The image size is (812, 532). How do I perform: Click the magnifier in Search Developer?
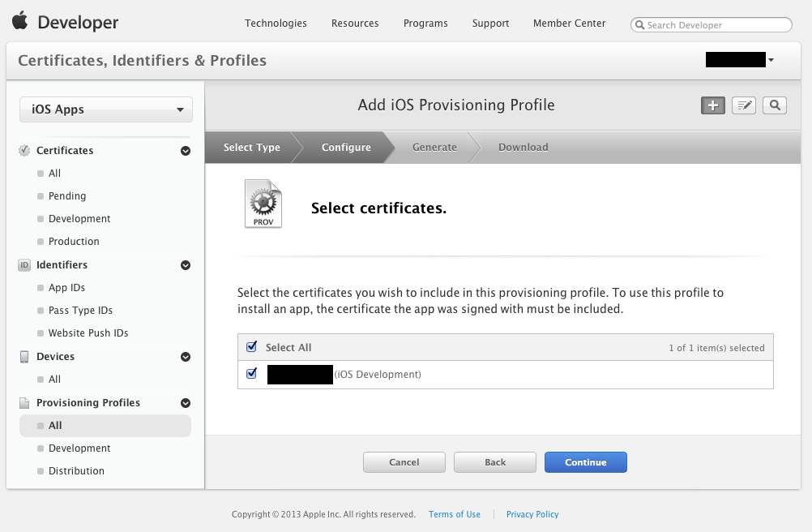point(640,25)
